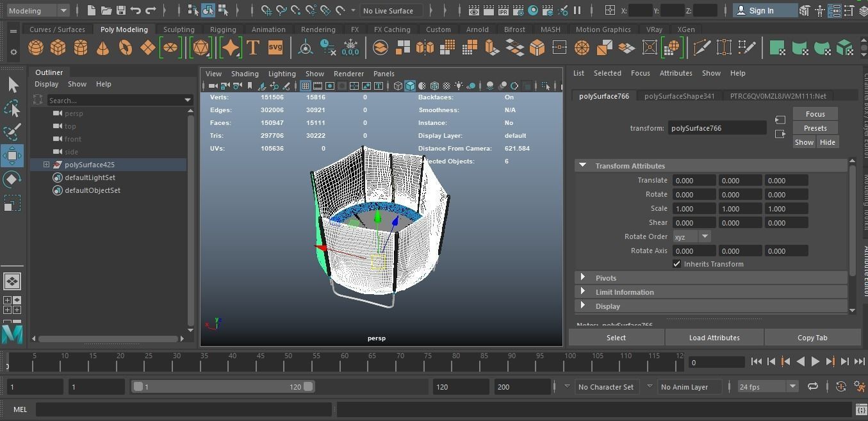Image resolution: width=868 pixels, height=421 pixels.
Task: Select the Paint Selection tool
Action: [x=12, y=132]
